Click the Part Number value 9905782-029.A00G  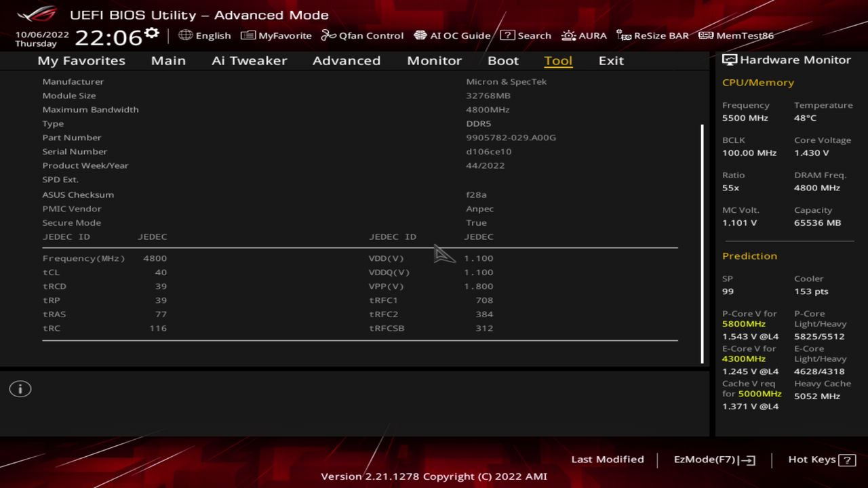[x=511, y=138]
